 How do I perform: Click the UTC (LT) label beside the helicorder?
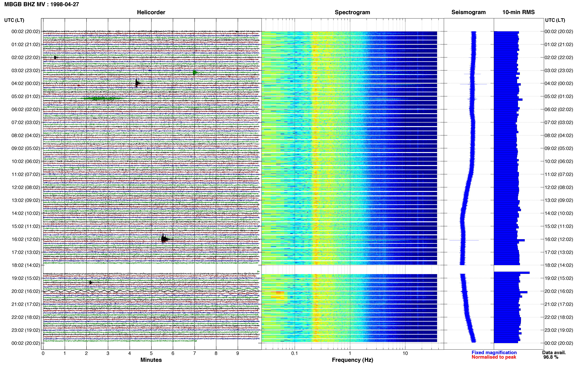pos(14,20)
